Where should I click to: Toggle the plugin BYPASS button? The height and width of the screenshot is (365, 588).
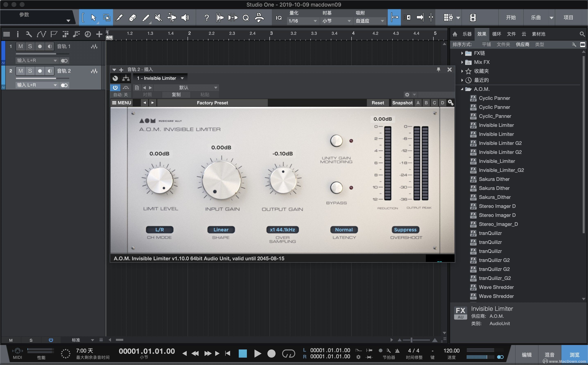click(x=336, y=188)
